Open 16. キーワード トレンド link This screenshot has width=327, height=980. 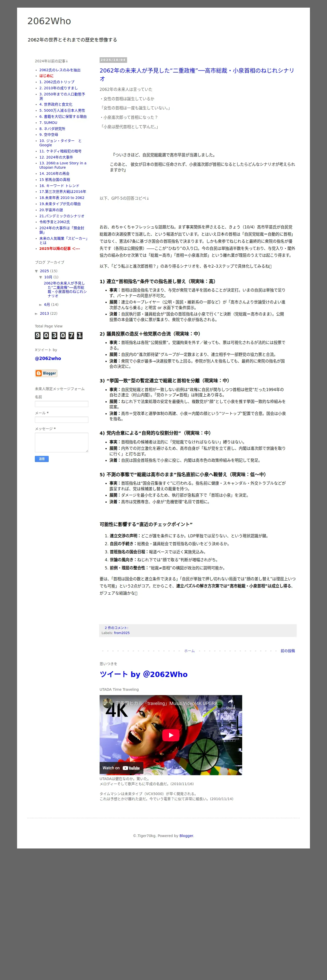pyautogui.click(x=59, y=186)
